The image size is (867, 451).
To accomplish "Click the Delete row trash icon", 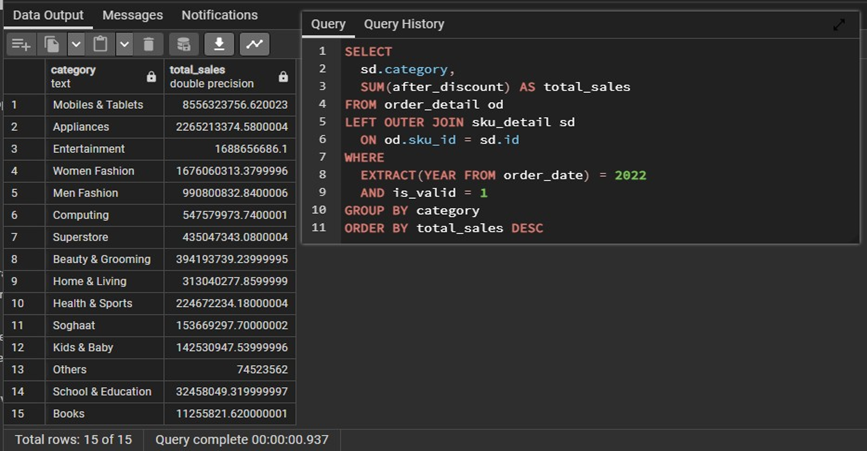I will [x=148, y=44].
